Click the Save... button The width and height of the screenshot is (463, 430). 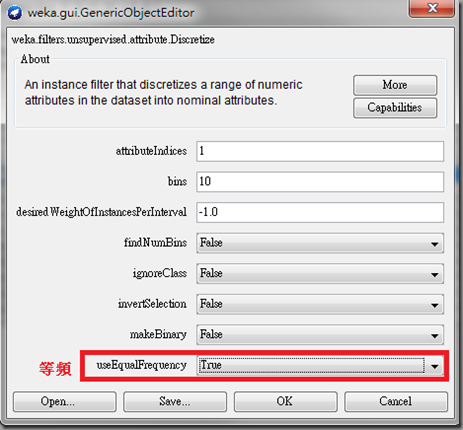click(175, 402)
